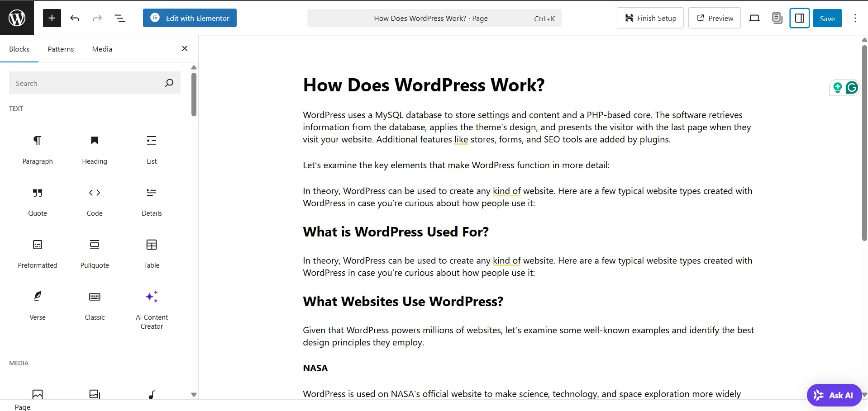The height and width of the screenshot is (411, 868).
Task: Toggle the block inserter plus button
Action: coord(52,18)
